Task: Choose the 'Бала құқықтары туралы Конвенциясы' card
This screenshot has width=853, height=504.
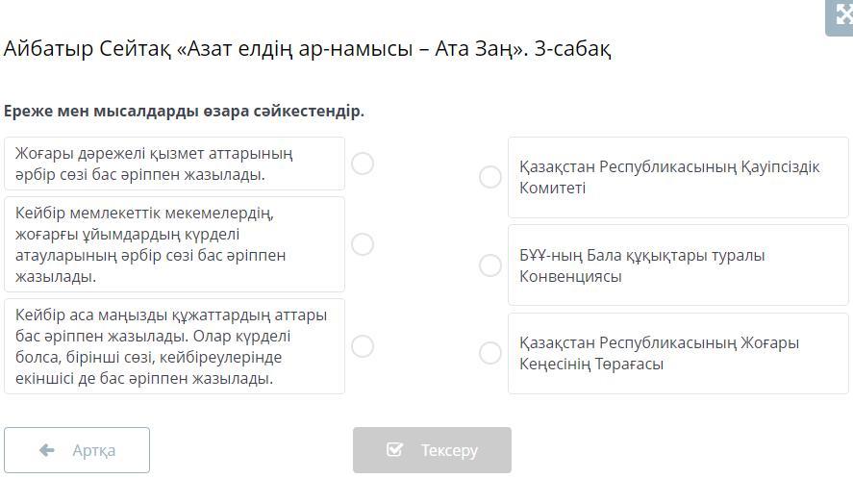Action: [677, 265]
